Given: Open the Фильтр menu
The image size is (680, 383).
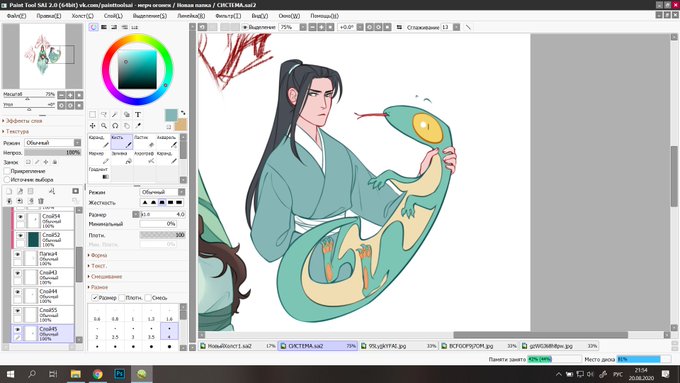Looking at the screenshot, I should (x=228, y=16).
